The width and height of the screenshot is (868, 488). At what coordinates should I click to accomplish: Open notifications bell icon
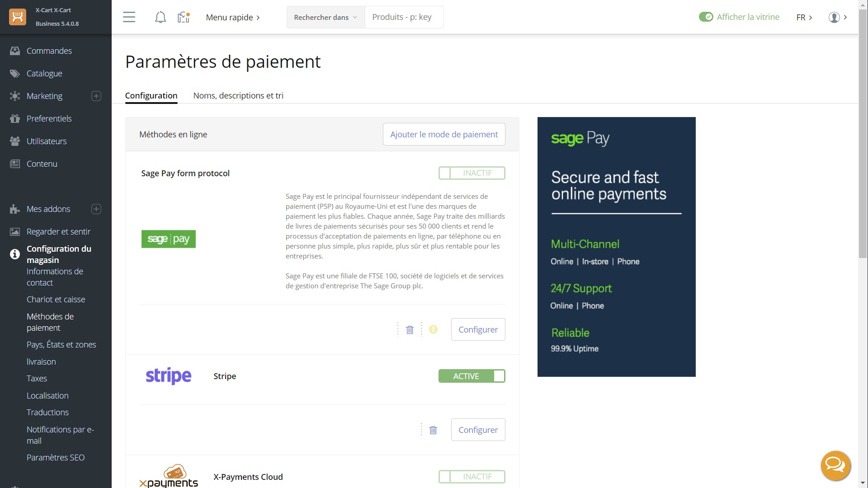coord(160,17)
